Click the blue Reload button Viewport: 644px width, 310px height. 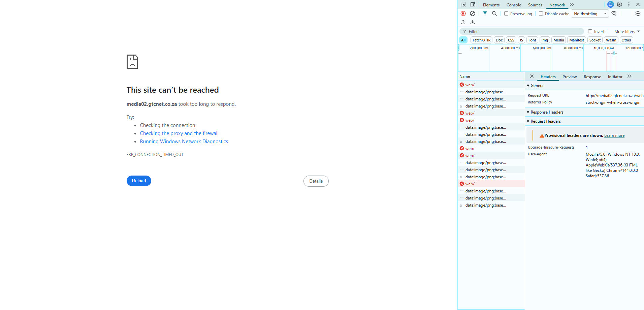coord(139,181)
